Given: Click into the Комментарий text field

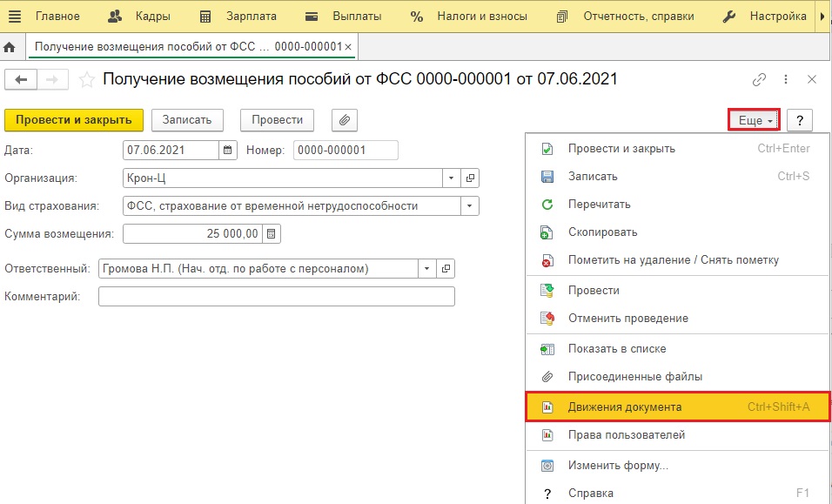Looking at the screenshot, I should pos(276,297).
